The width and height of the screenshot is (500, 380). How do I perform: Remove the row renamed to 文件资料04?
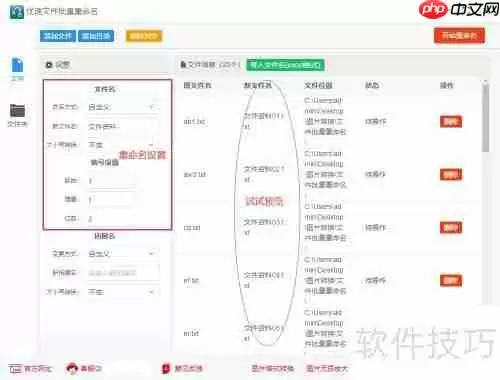451,281
